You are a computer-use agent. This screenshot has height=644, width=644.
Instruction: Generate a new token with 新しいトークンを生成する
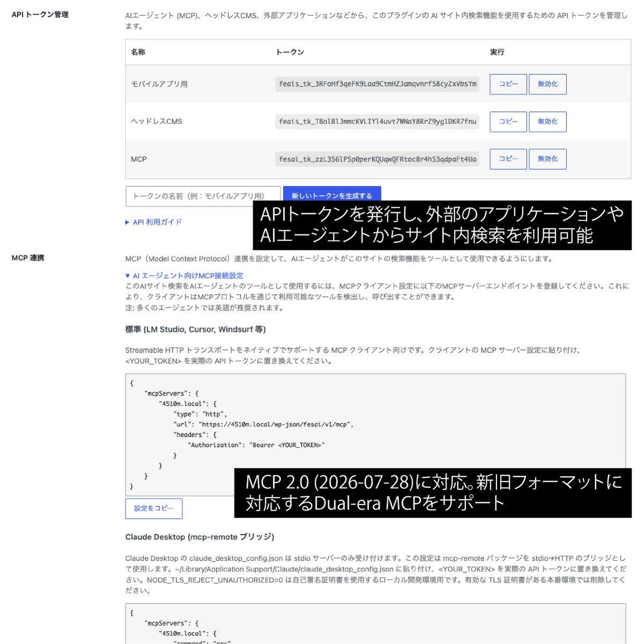point(332,196)
